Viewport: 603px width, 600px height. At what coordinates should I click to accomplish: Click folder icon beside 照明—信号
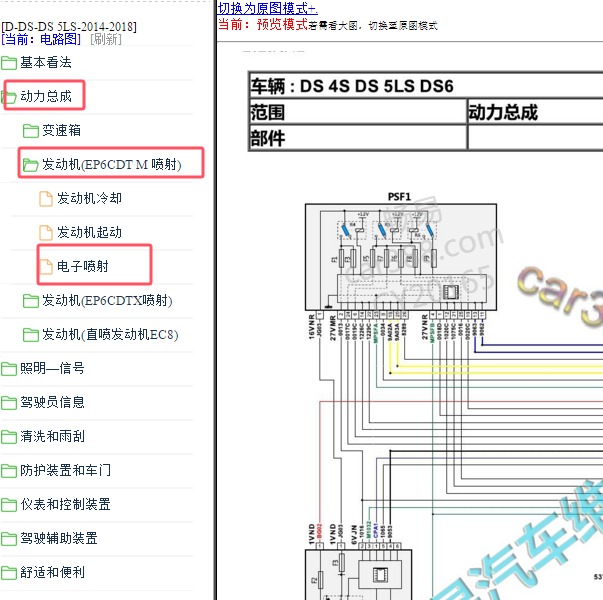[9, 369]
